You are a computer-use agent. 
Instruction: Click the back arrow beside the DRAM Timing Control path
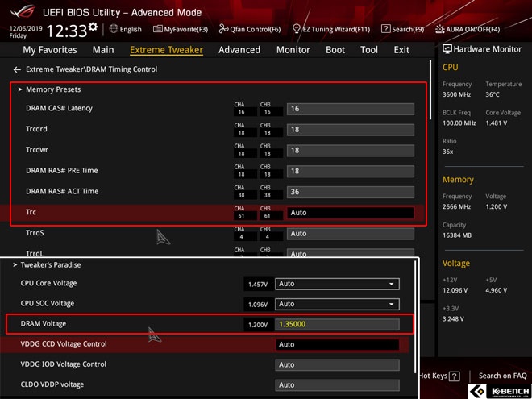click(x=17, y=69)
